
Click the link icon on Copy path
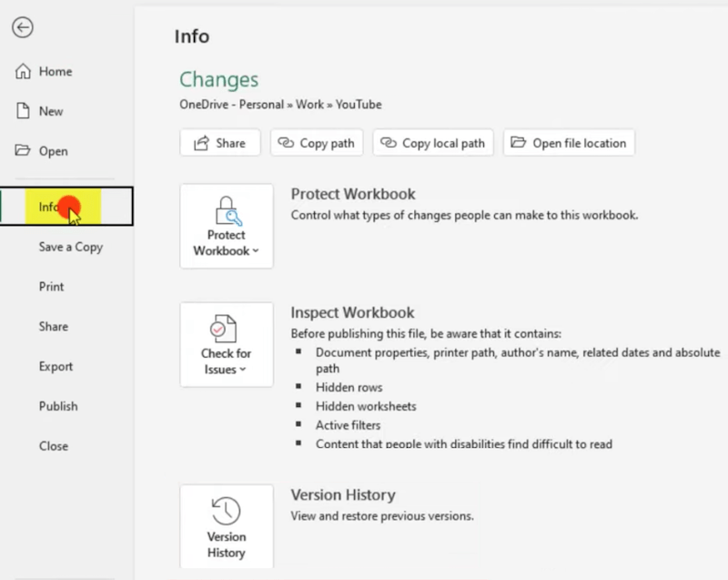(286, 143)
